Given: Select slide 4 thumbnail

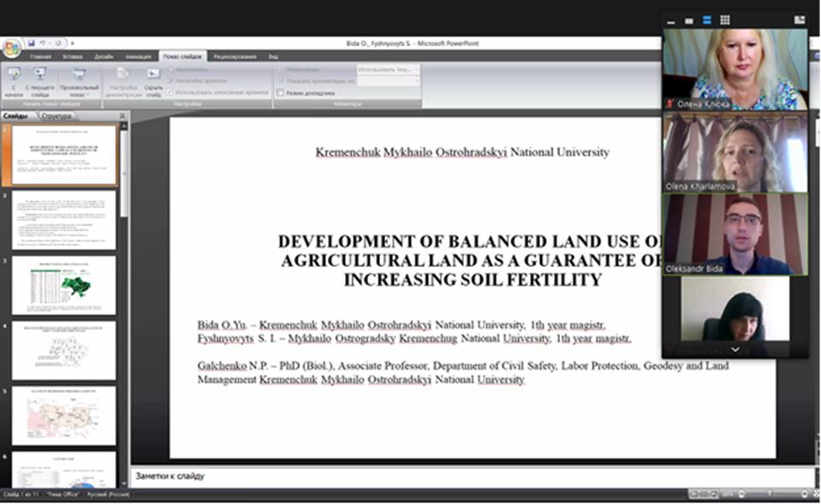Looking at the screenshot, I should click(x=64, y=351).
